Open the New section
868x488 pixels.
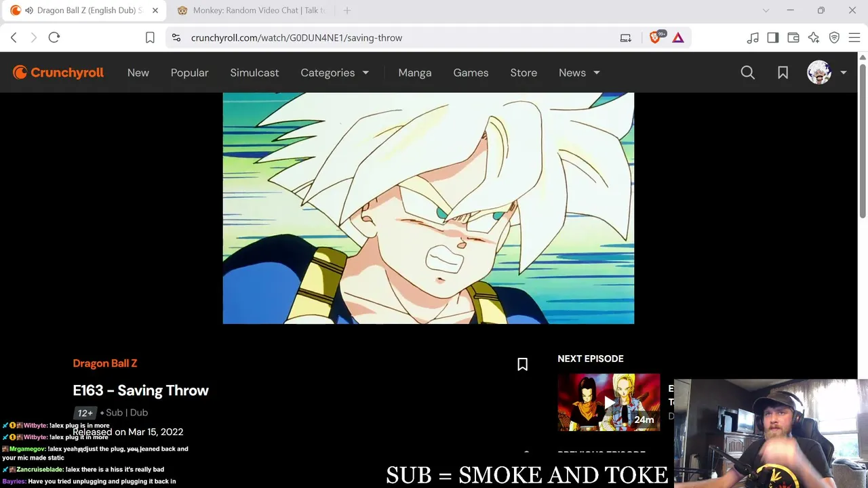tap(138, 73)
